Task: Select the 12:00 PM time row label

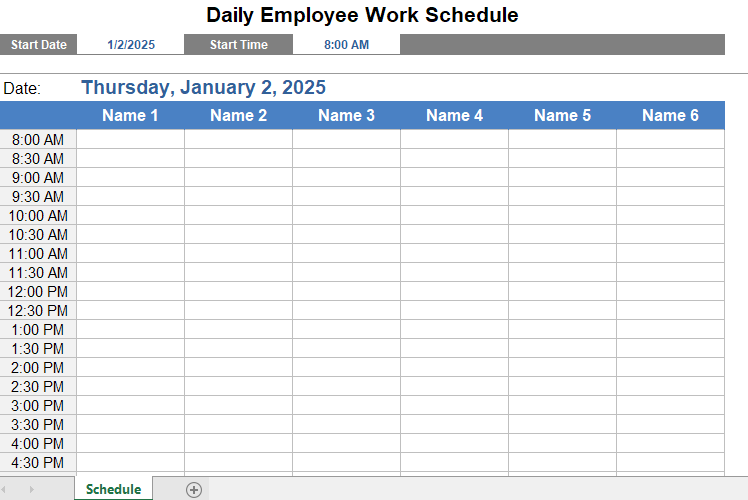Action: [38, 291]
